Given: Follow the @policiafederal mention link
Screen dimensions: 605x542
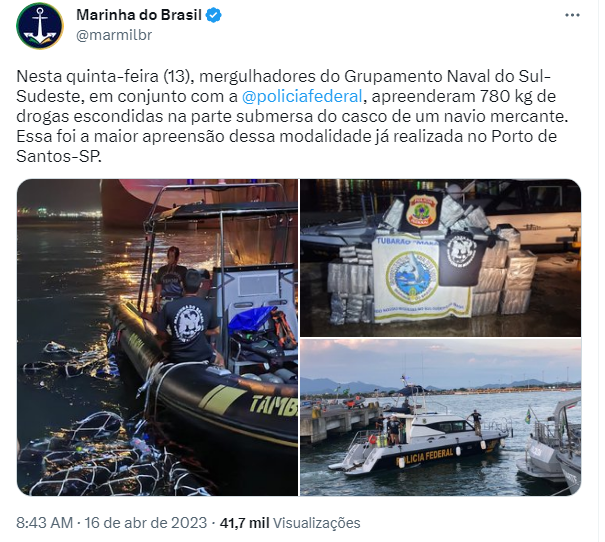Looking at the screenshot, I should coord(302,96).
